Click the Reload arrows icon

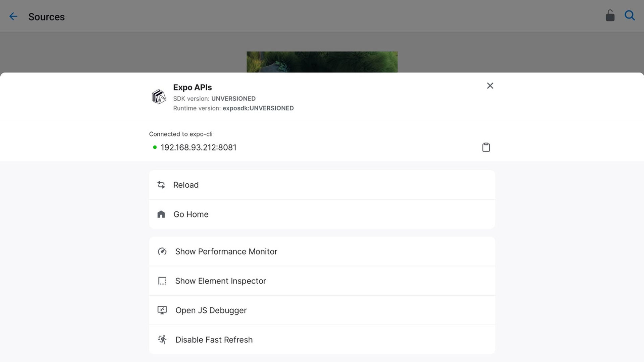pos(161,185)
